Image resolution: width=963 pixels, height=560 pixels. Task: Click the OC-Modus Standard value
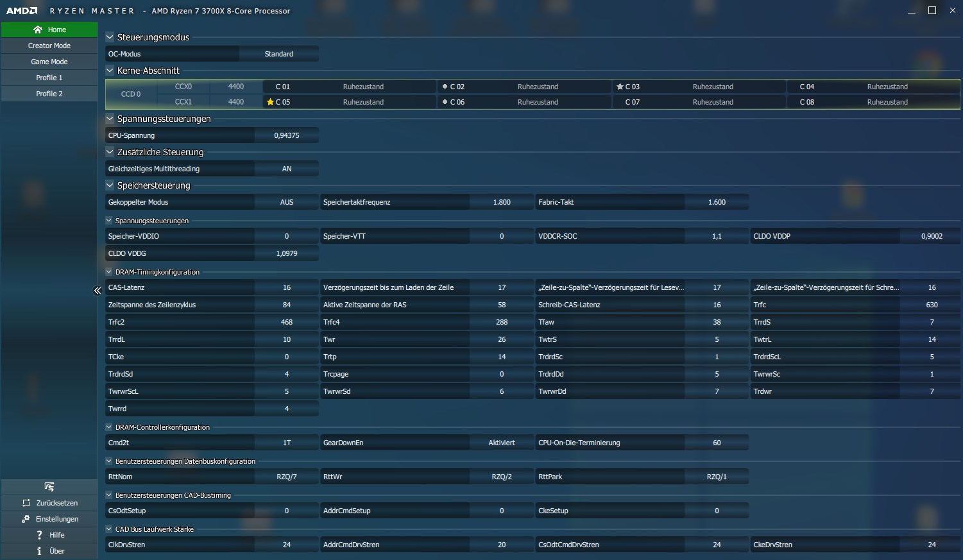pyautogui.click(x=279, y=54)
